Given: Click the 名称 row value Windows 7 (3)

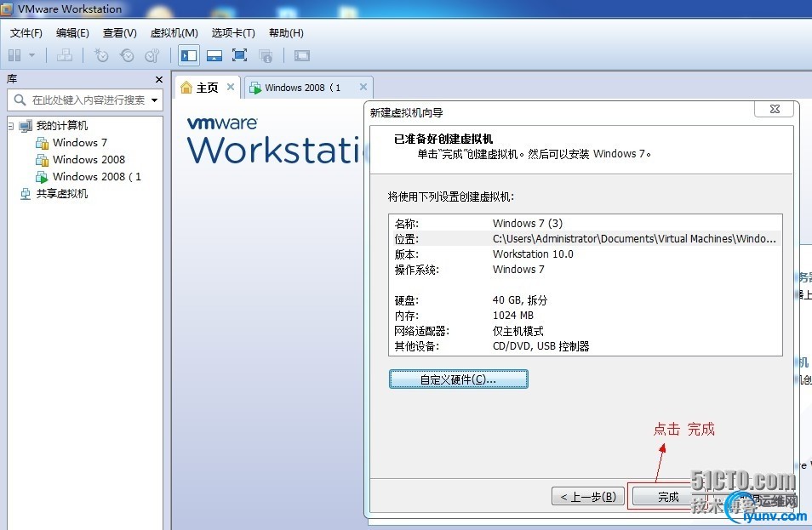Looking at the screenshot, I should click(528, 223).
